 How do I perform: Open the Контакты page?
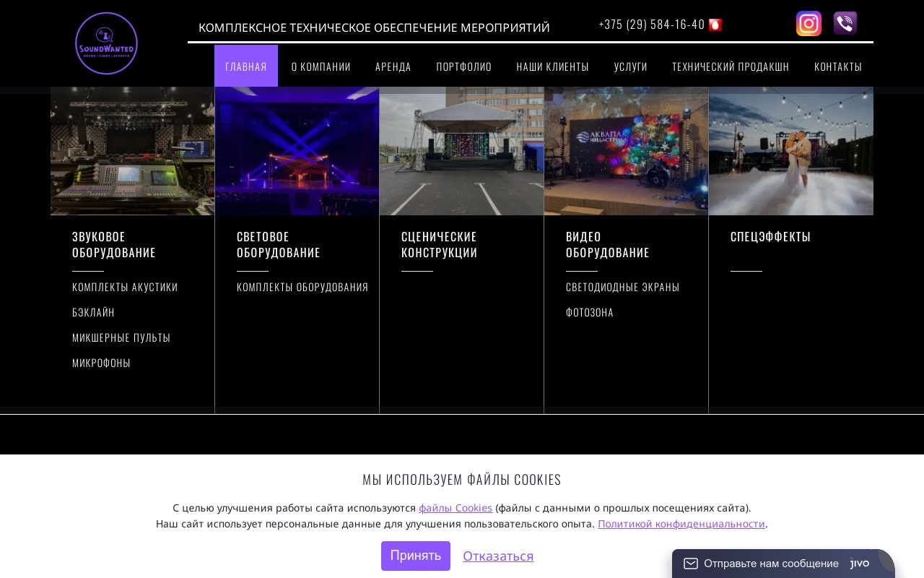[x=838, y=66]
